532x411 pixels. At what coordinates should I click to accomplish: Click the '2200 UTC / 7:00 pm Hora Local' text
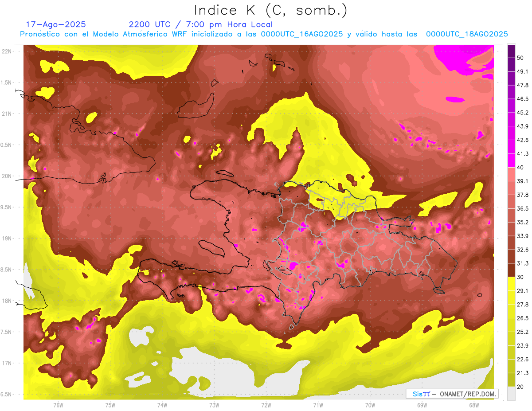click(x=201, y=24)
